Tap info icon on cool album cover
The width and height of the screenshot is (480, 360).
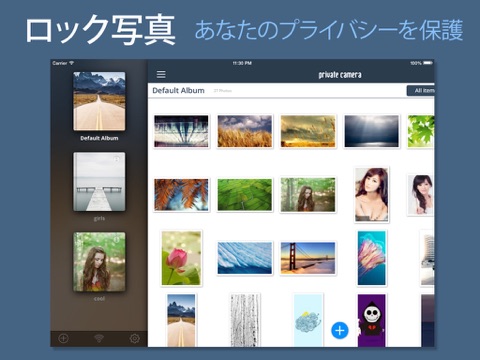click(x=117, y=239)
